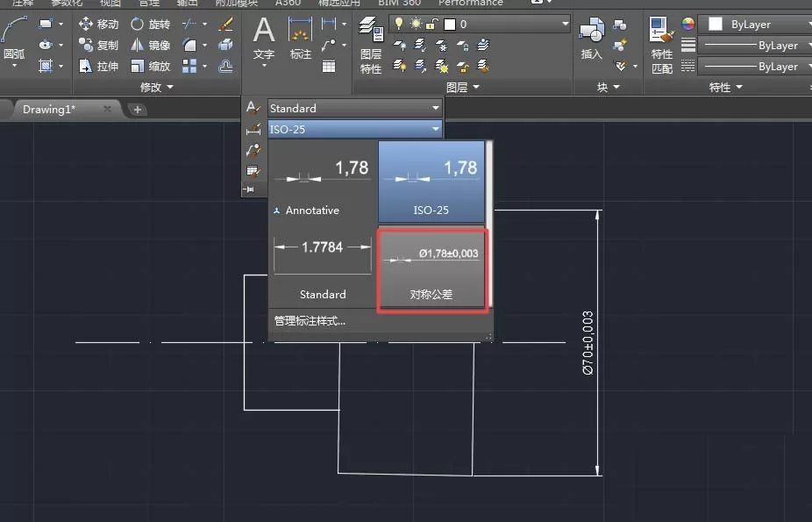
Task: Select the 对称公差 dimension style thumbnail
Action: click(432, 269)
